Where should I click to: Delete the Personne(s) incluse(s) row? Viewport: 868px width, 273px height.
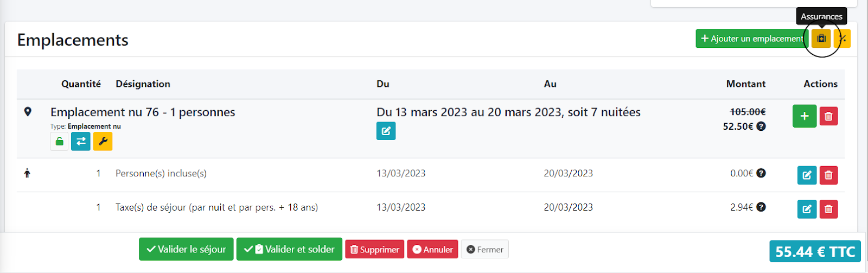click(828, 175)
